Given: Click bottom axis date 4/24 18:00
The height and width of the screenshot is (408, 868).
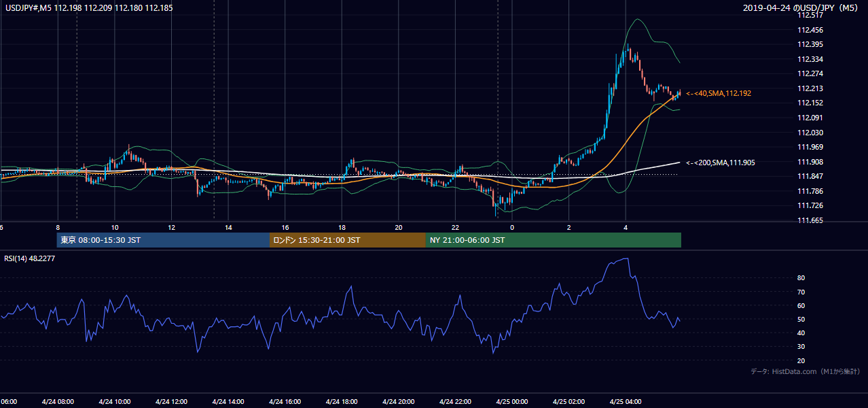Looking at the screenshot, I should [342, 402].
